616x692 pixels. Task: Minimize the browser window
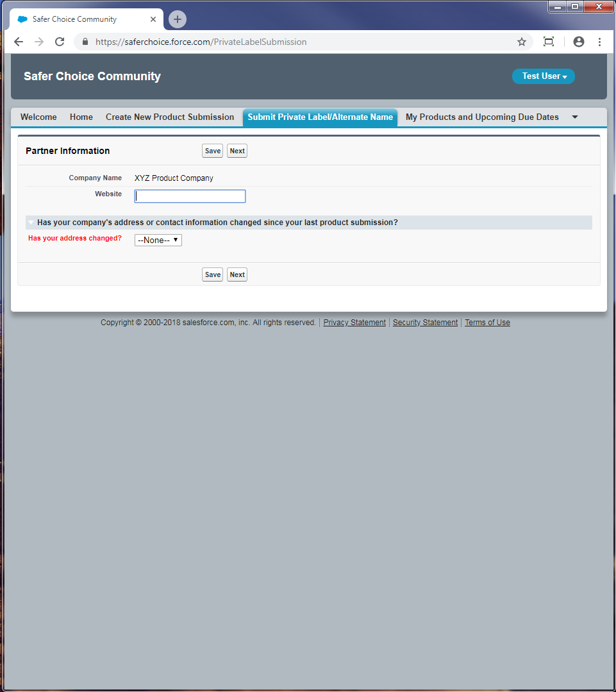point(558,6)
